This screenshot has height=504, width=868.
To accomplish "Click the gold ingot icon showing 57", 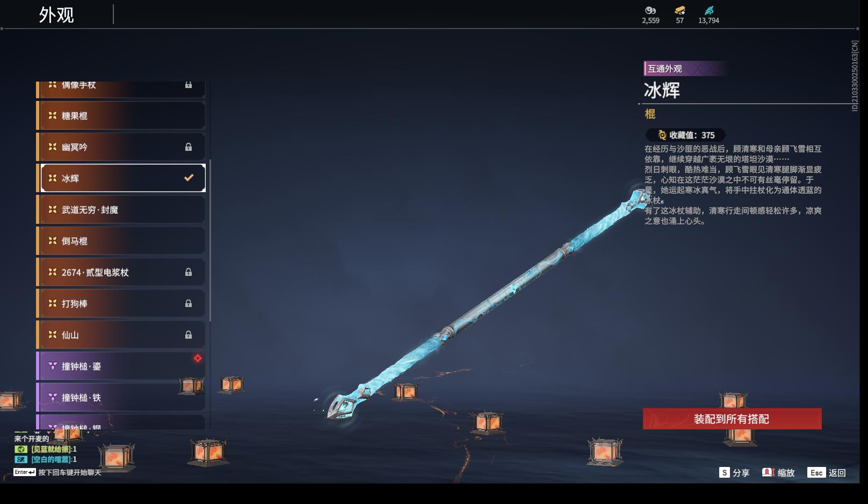I will coord(679,10).
